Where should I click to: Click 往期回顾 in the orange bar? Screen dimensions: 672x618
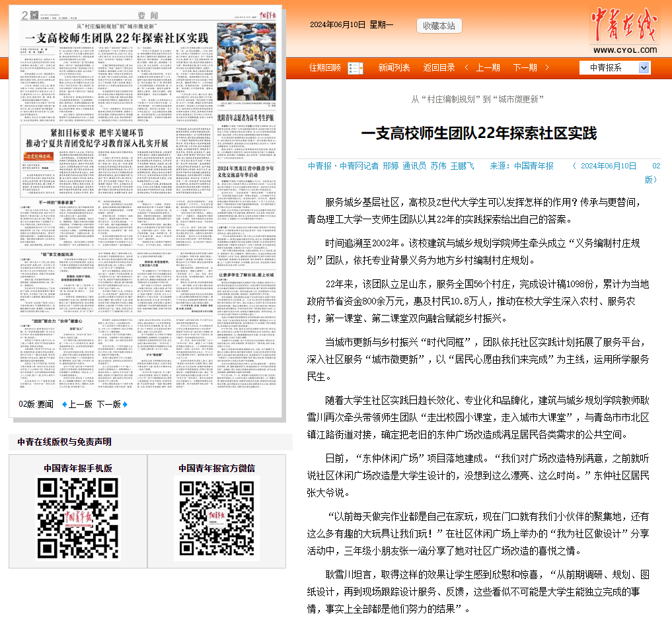pos(325,68)
